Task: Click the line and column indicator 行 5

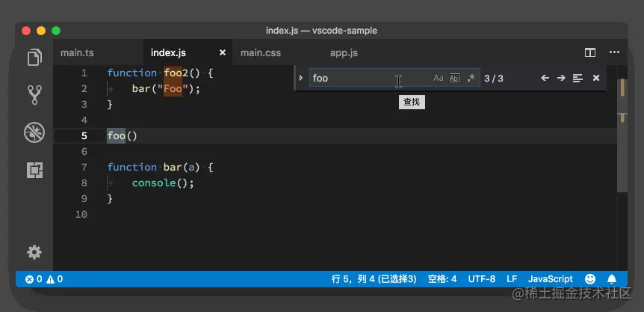Action: tap(374, 279)
